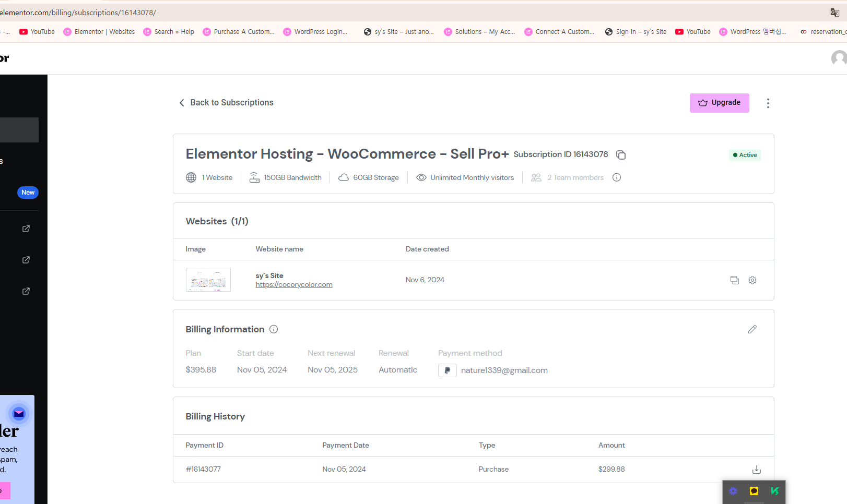Open Elementor | Websites bookmark

click(x=99, y=32)
